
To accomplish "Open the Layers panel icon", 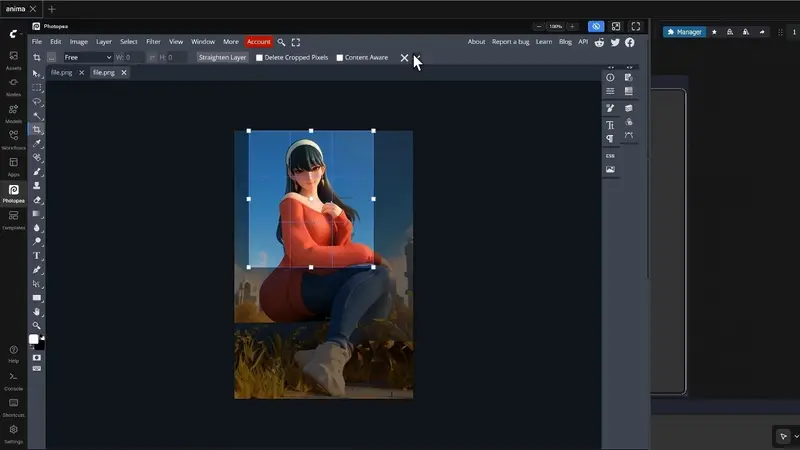I will pyautogui.click(x=629, y=108).
